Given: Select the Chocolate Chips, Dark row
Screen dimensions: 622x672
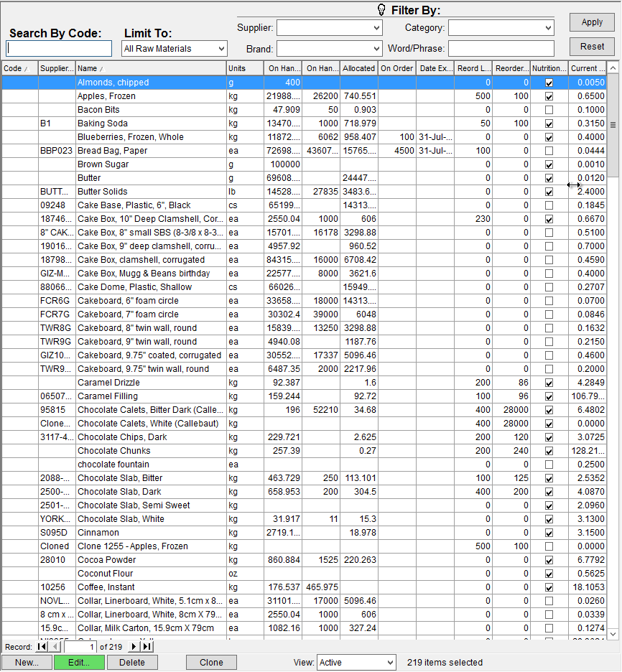Looking at the screenshot, I should (304, 437).
